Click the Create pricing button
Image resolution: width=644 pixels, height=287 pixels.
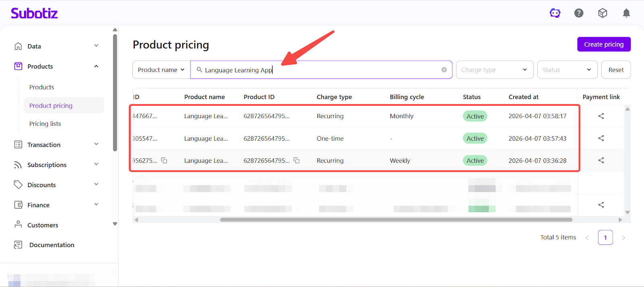click(604, 44)
